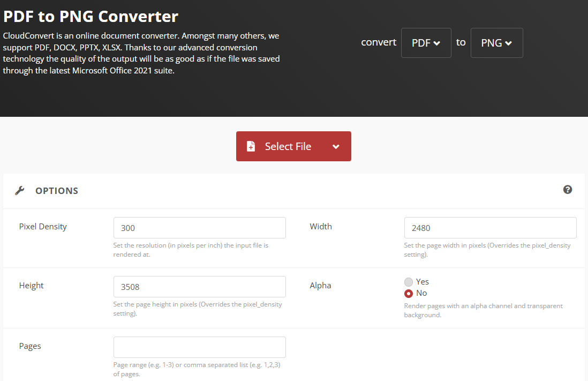588x381 pixels.
Task: Click the empty Pages range field
Action: (x=200, y=347)
